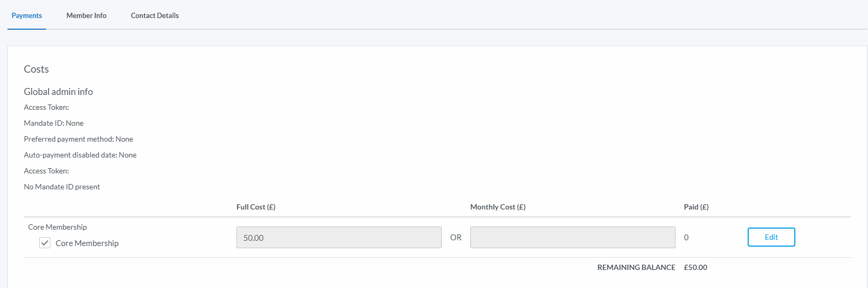Toggle the Core Membership checkbox
This screenshot has height=288, width=868.
pyautogui.click(x=45, y=243)
